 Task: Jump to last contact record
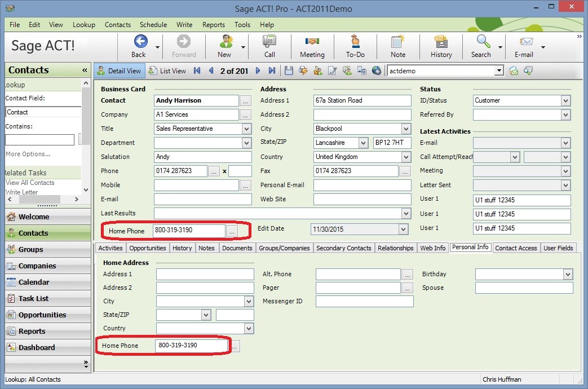(272, 70)
